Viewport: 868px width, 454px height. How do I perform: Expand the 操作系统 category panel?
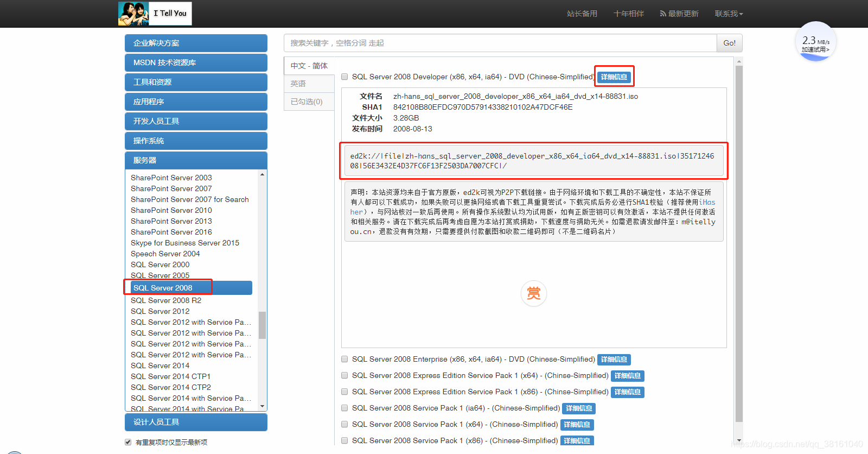[x=196, y=141]
